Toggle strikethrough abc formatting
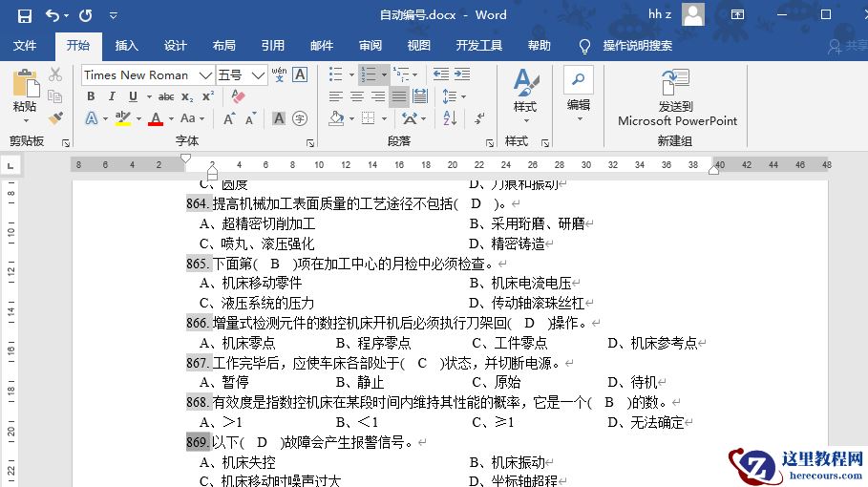This screenshot has width=868, height=487. tap(166, 96)
